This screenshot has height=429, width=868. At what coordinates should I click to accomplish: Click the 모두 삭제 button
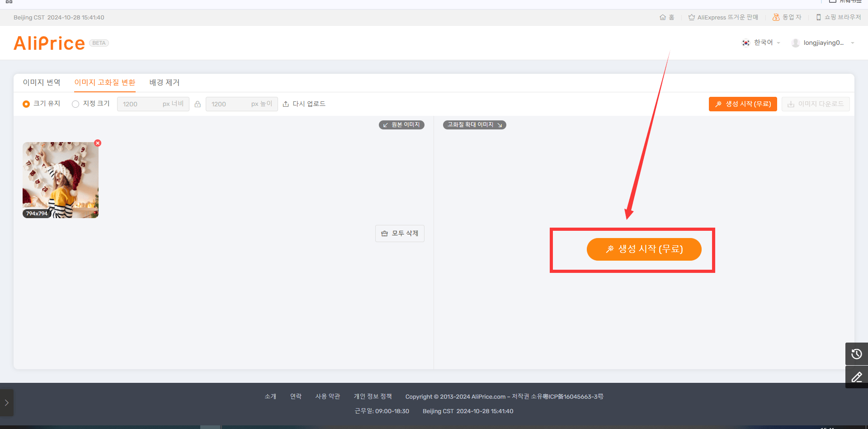(400, 234)
